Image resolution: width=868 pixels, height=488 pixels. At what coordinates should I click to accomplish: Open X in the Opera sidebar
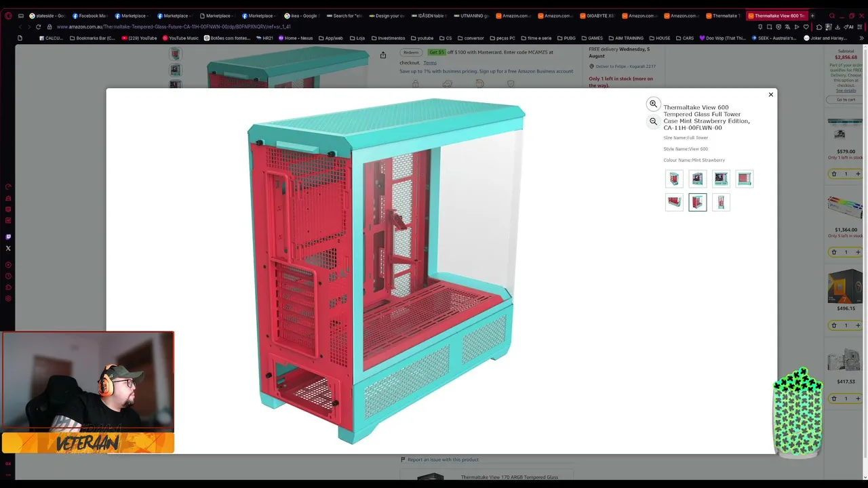8,248
